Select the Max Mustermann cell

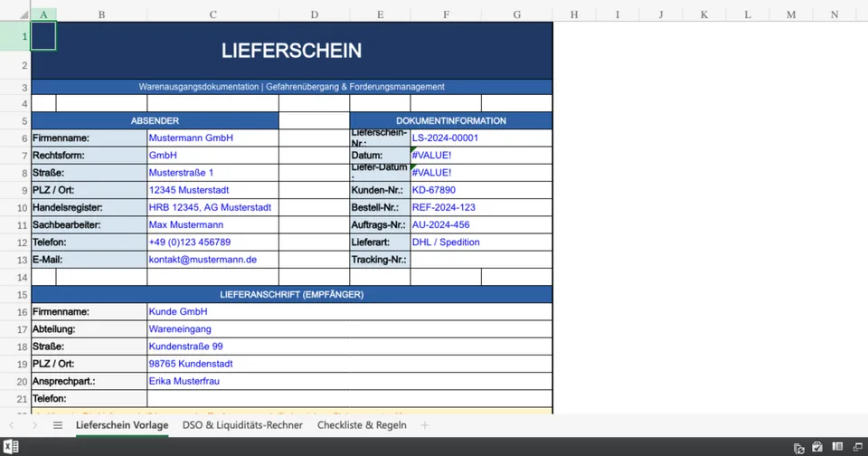point(212,225)
